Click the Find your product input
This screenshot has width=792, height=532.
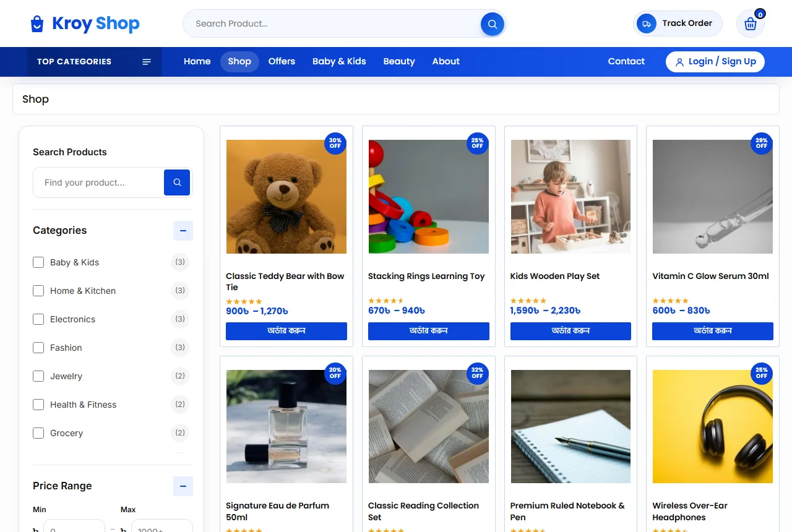99,182
